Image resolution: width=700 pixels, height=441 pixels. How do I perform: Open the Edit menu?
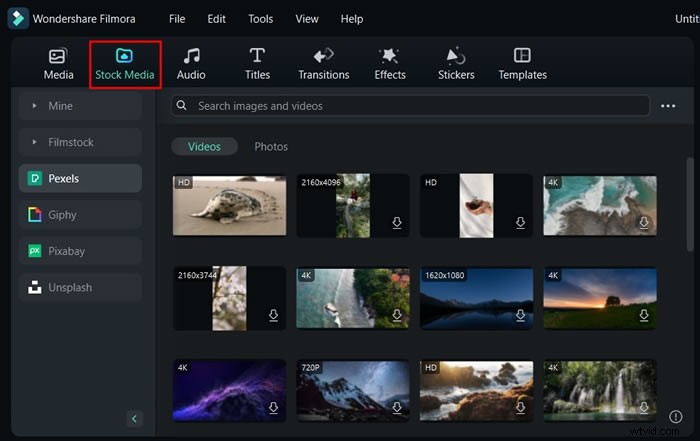coord(217,19)
